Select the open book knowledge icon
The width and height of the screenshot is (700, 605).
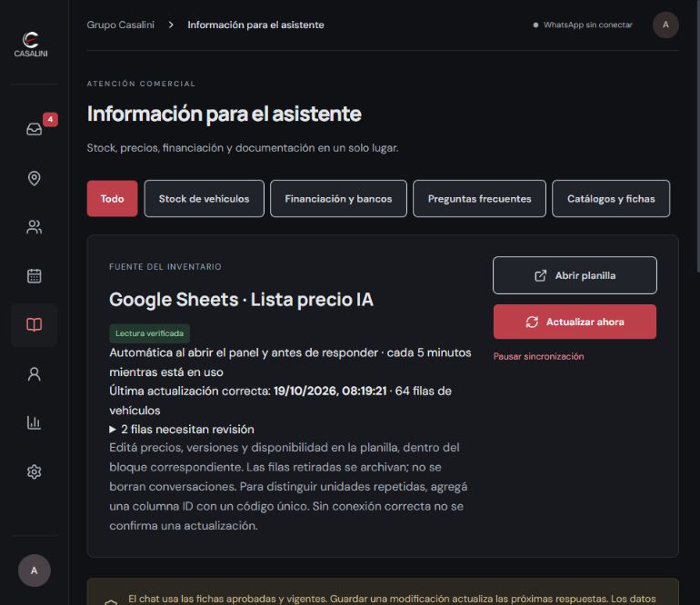[x=35, y=325]
